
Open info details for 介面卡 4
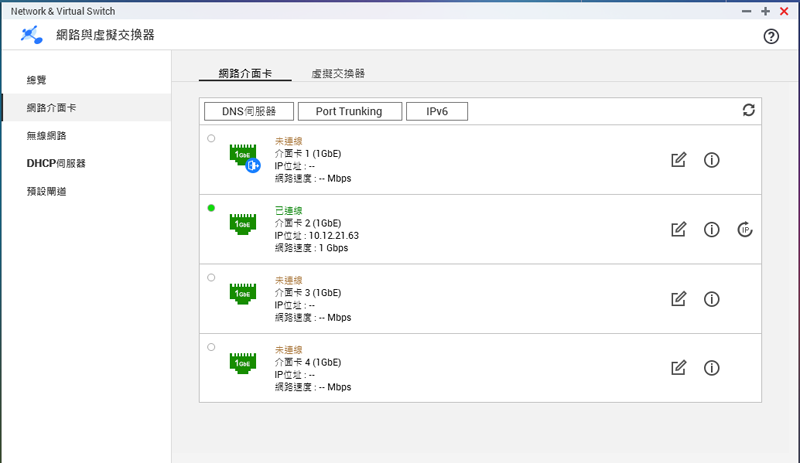[712, 368]
